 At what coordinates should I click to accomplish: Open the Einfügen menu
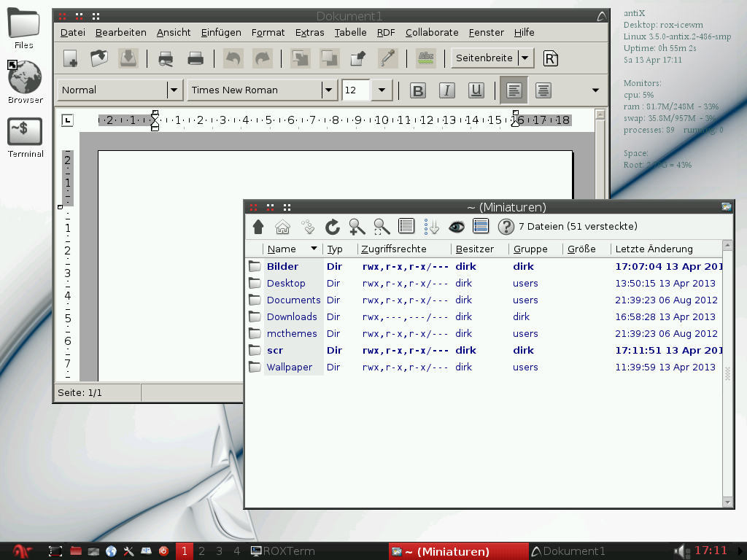tap(221, 32)
